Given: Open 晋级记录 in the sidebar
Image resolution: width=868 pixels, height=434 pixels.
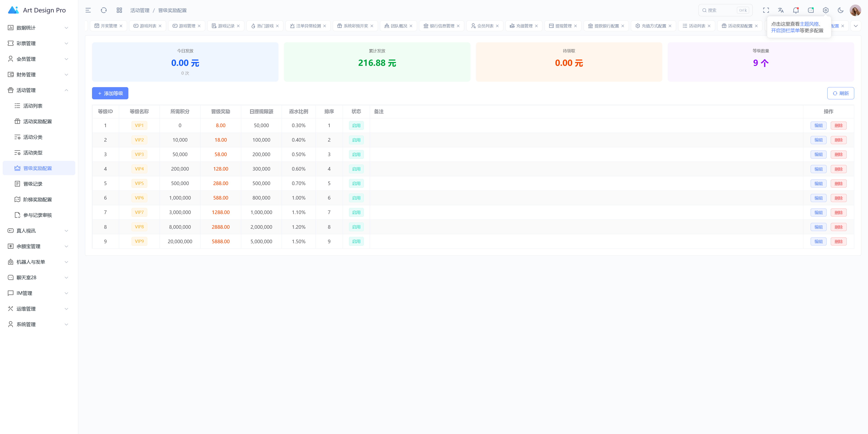Looking at the screenshot, I should [x=33, y=184].
